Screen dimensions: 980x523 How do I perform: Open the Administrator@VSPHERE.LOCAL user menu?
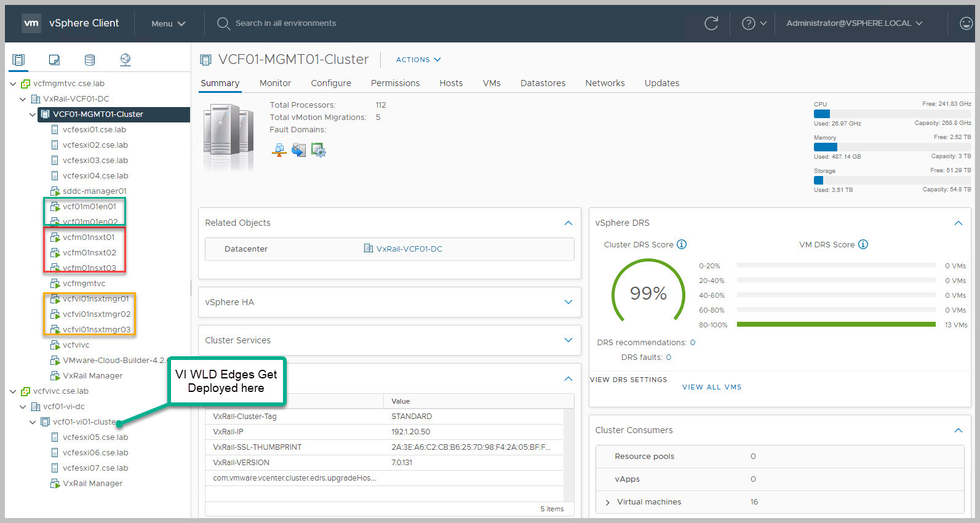(854, 23)
